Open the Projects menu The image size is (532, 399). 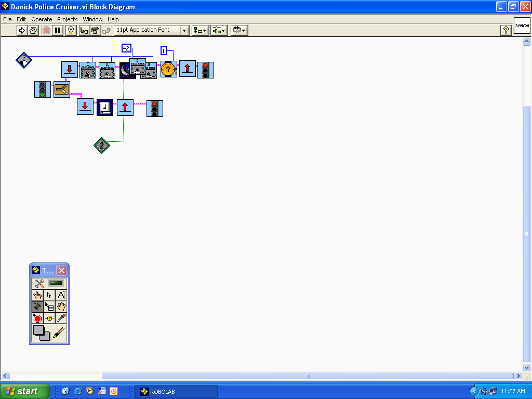[x=67, y=19]
